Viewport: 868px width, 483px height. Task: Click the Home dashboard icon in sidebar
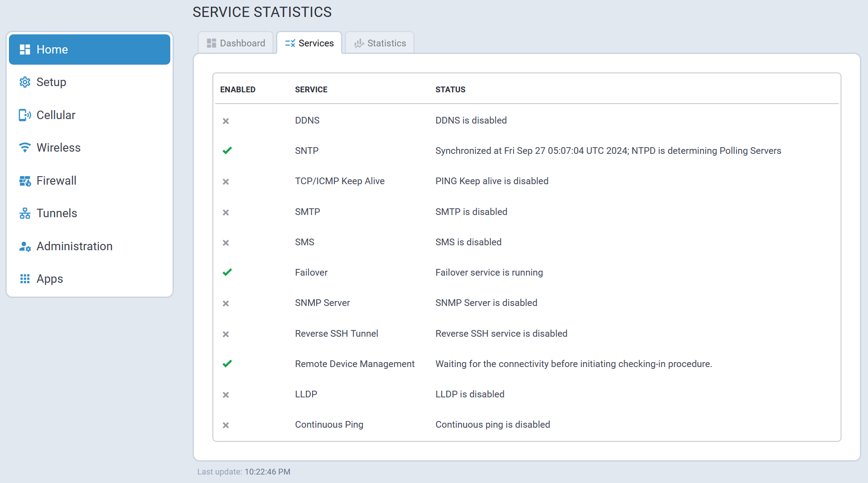pyautogui.click(x=25, y=50)
